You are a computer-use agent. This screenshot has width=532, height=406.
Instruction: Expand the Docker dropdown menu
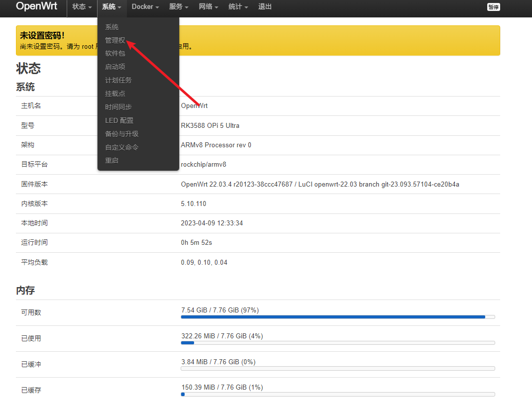pos(145,7)
